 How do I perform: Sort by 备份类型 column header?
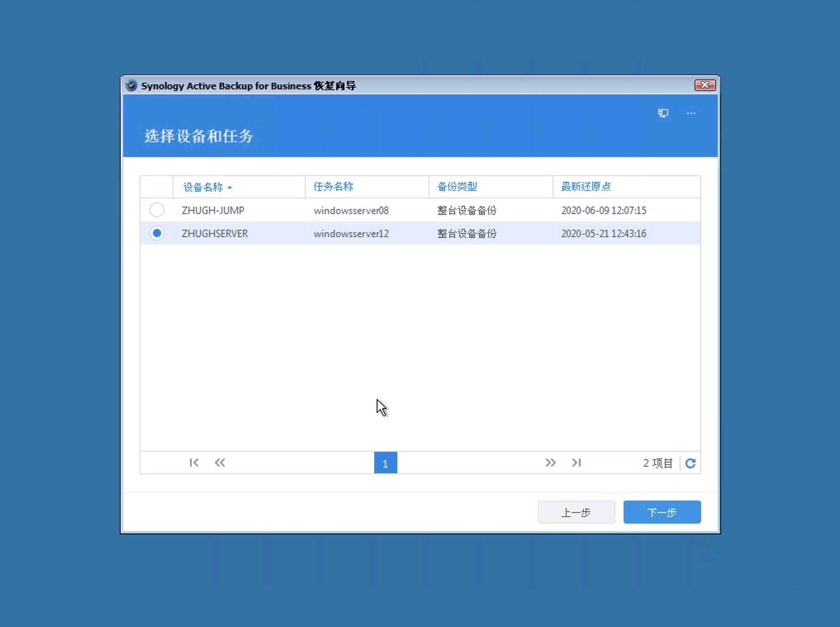click(491, 187)
